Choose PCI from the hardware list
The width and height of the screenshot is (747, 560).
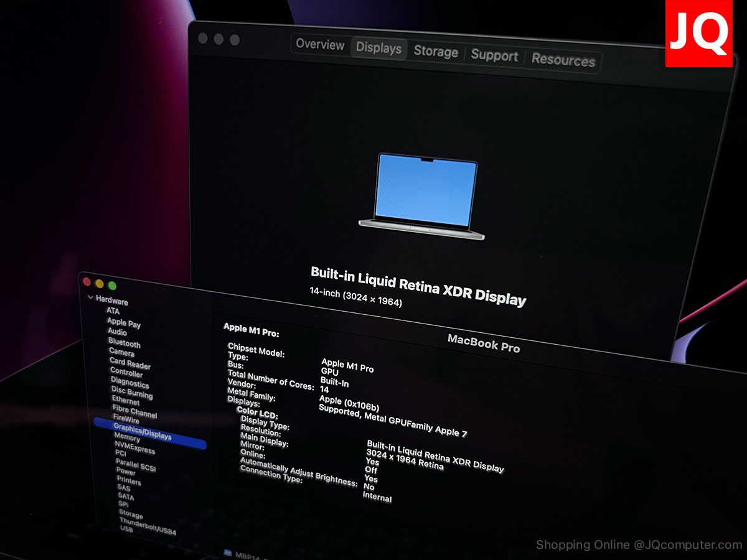(121, 453)
